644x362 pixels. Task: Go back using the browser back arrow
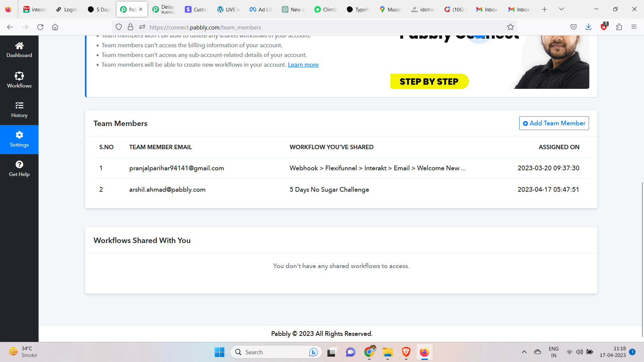(10, 27)
